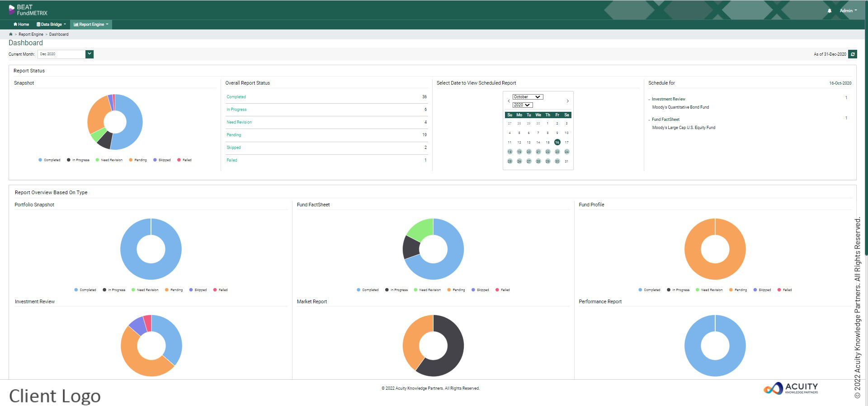The image size is (868, 406).
Task: Open the In Progress report status link
Action: [x=236, y=110]
